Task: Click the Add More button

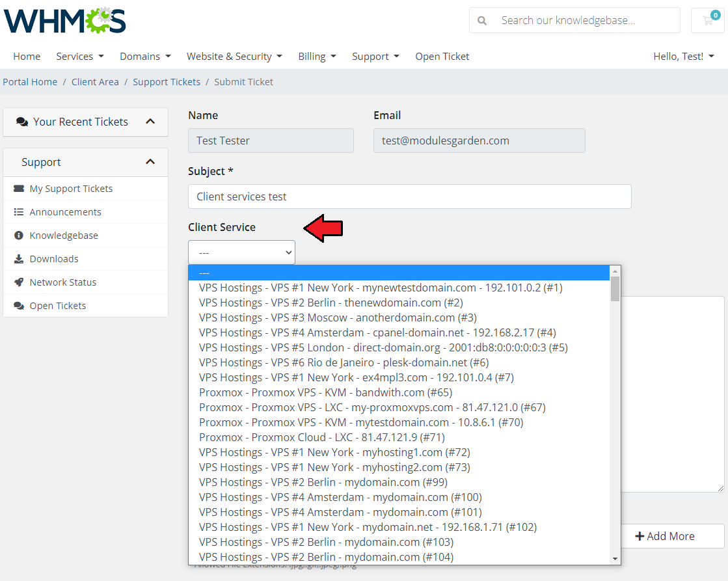Action: pyautogui.click(x=672, y=536)
